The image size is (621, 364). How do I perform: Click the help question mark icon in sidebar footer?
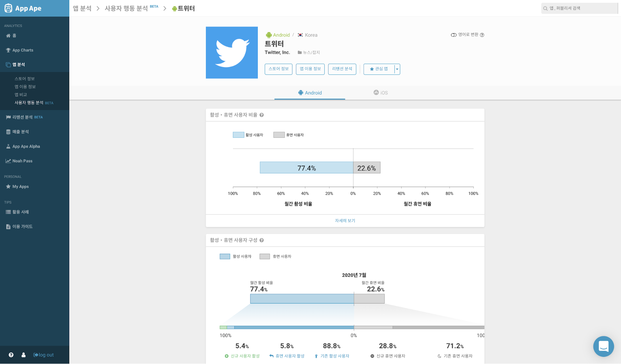(11, 355)
